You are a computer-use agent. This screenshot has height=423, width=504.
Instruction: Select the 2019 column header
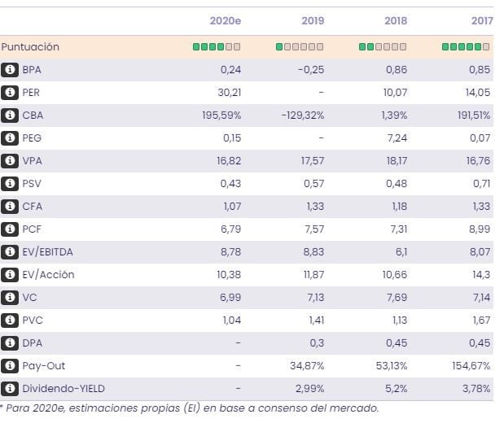click(x=313, y=21)
